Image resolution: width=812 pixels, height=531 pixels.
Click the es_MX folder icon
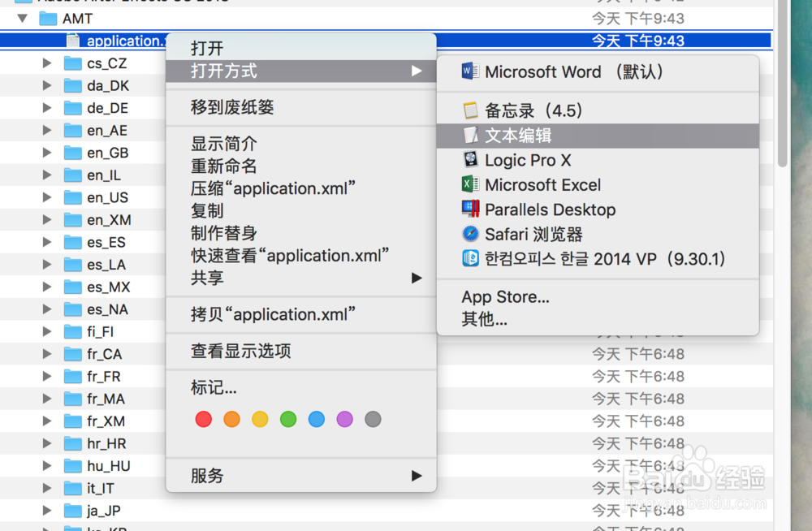tap(72, 287)
